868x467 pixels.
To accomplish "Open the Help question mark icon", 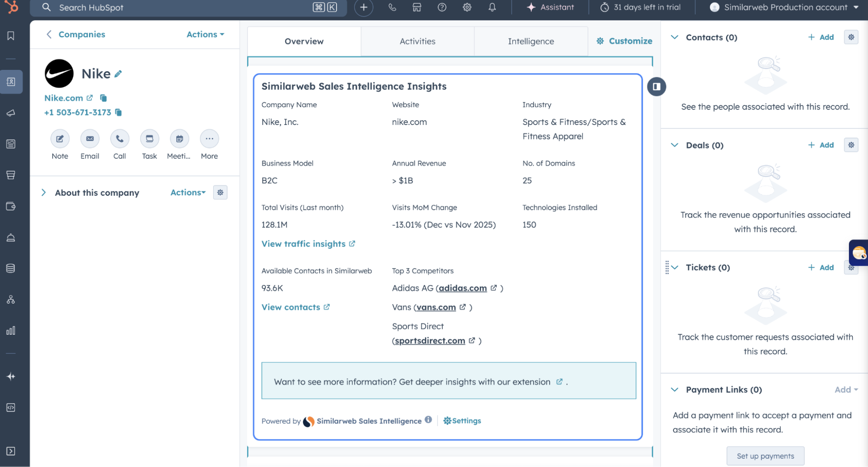I will [x=442, y=7].
